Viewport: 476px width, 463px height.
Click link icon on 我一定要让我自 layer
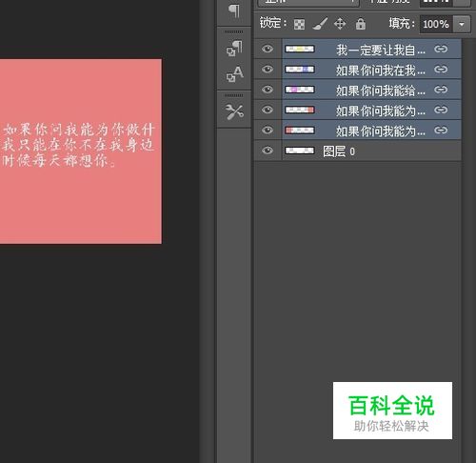tap(441, 49)
